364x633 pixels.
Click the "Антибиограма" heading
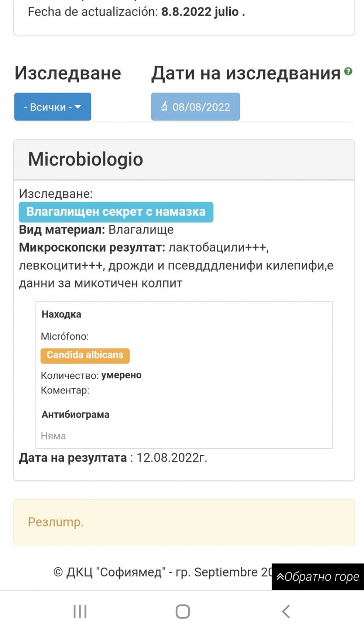coord(75,415)
